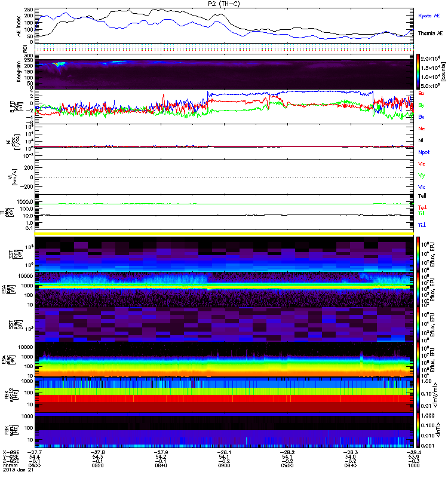Click the "P2 (TH-C)" plot title
Screen dimensions: 448x478
pos(224,4)
